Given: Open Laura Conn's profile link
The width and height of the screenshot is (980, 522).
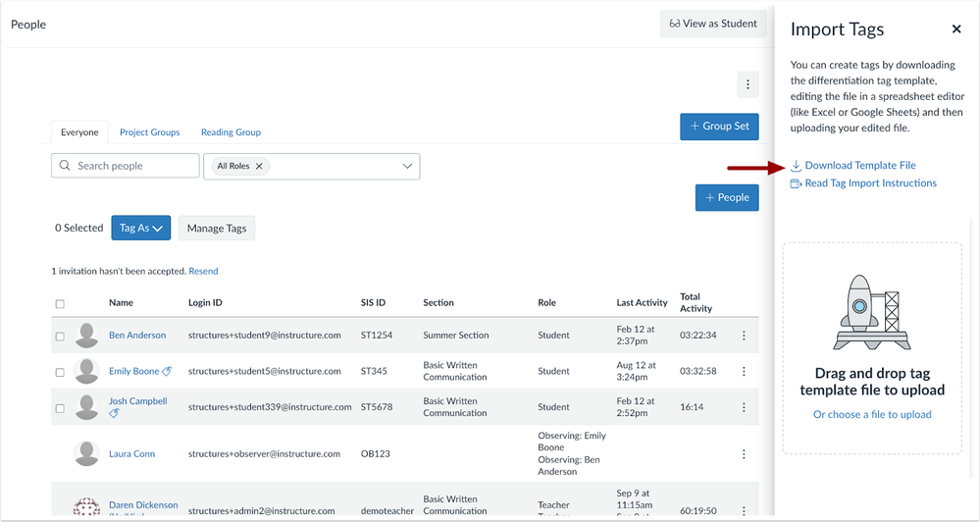Looking at the screenshot, I should 131,454.
